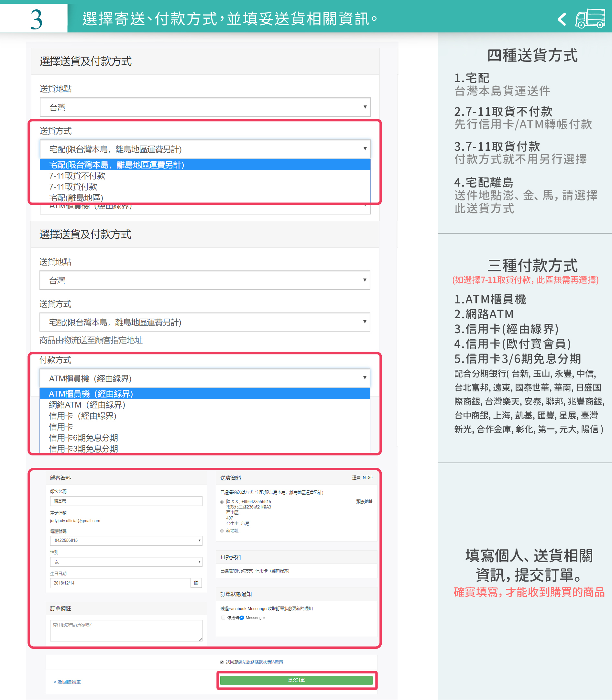Viewport: 612px width, 700px height.
Task: Click the 送貨資料 section heading
Action: tap(231, 478)
